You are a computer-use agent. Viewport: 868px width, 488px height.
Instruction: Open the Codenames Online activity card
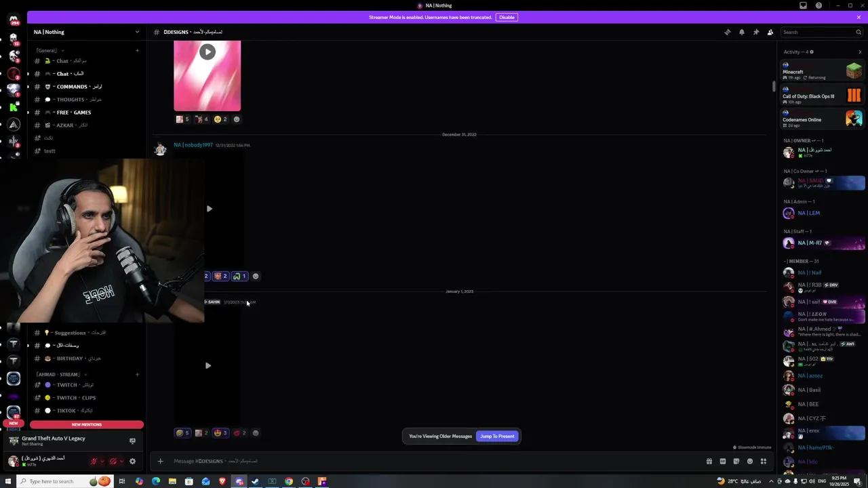pyautogui.click(x=823, y=119)
